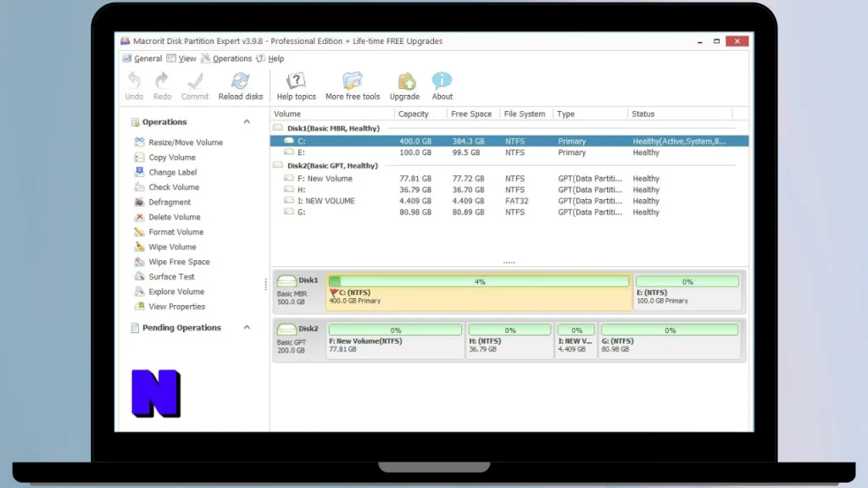868x488 pixels.
Task: Open More free tools icon
Action: pos(352,81)
